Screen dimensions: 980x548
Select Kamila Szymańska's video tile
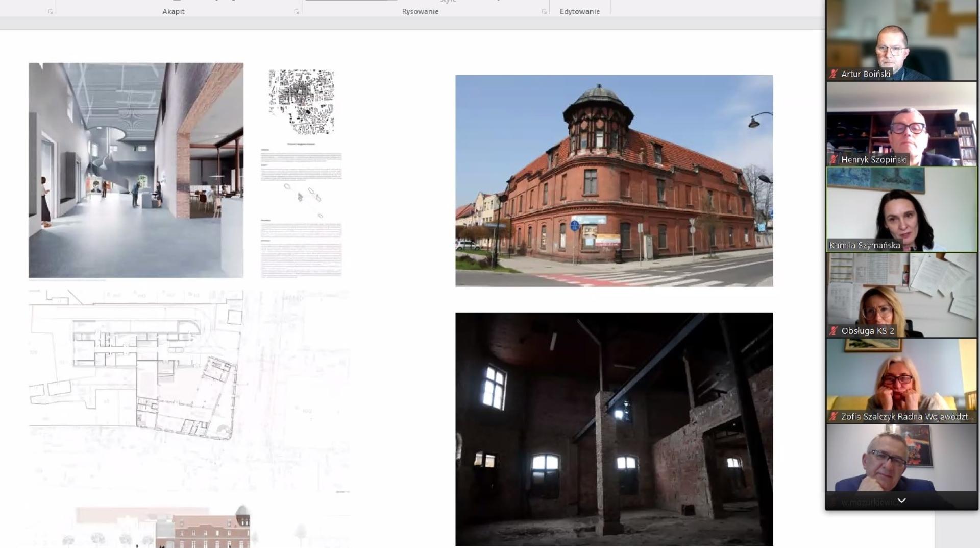click(x=901, y=210)
